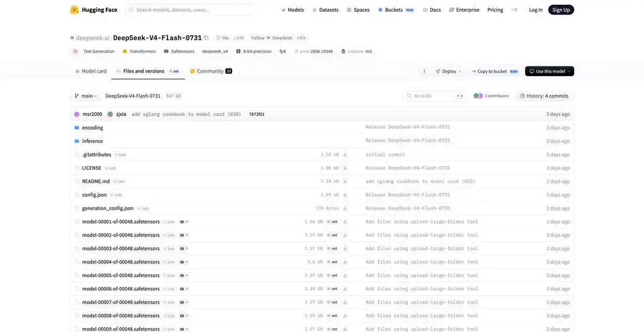This screenshot has height=332, width=644.
Task: Open the Deploy dropdown
Action: pyautogui.click(x=449, y=71)
